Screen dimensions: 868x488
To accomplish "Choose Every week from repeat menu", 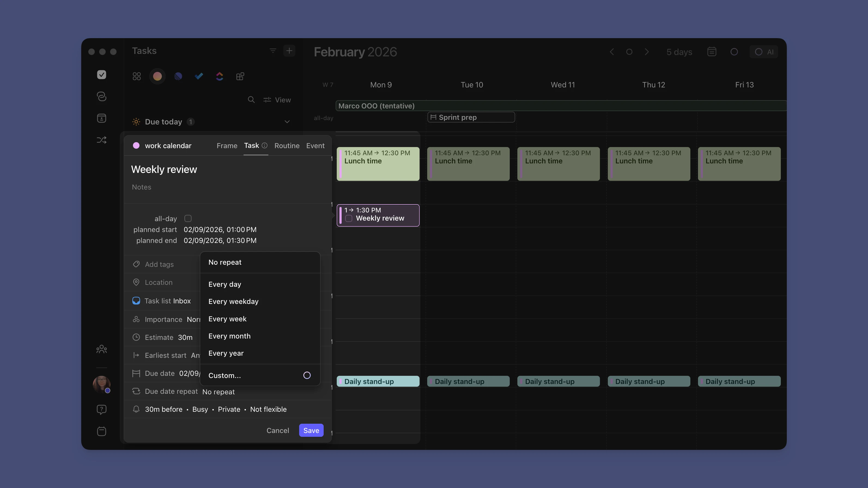I will [x=227, y=319].
